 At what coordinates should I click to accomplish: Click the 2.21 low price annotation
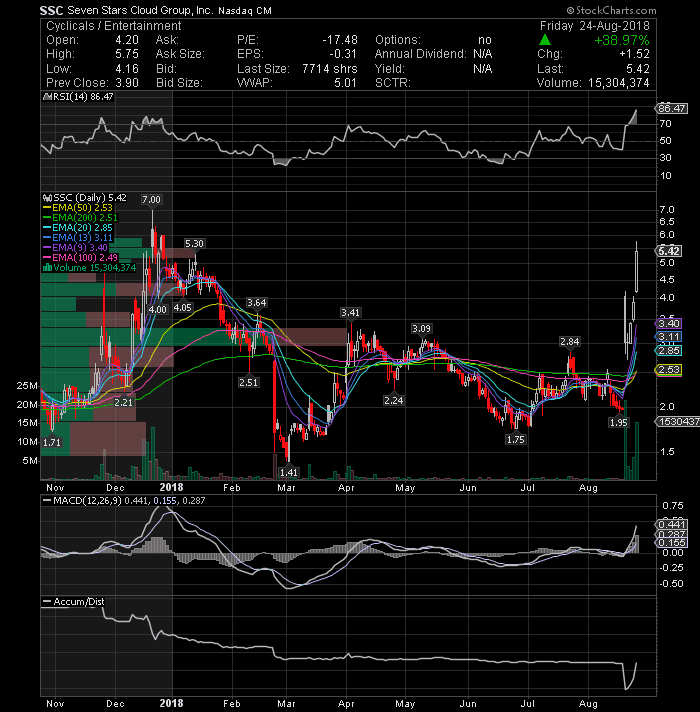[x=123, y=403]
